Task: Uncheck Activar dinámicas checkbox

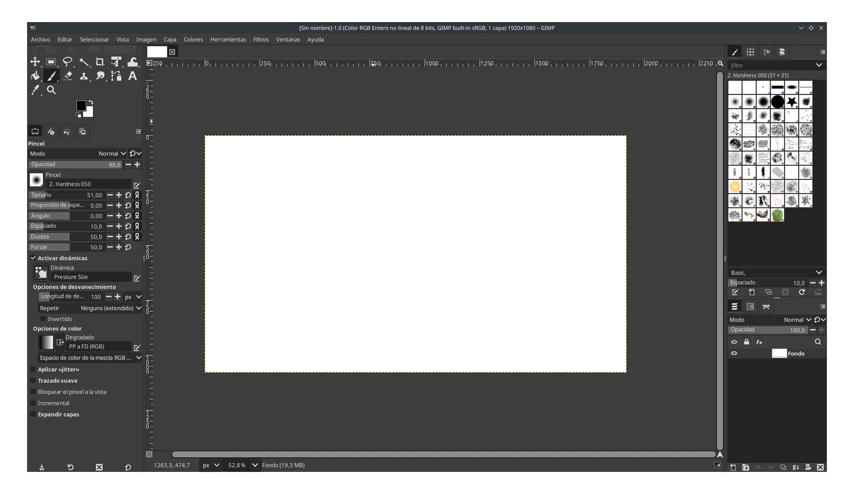Action: point(33,258)
